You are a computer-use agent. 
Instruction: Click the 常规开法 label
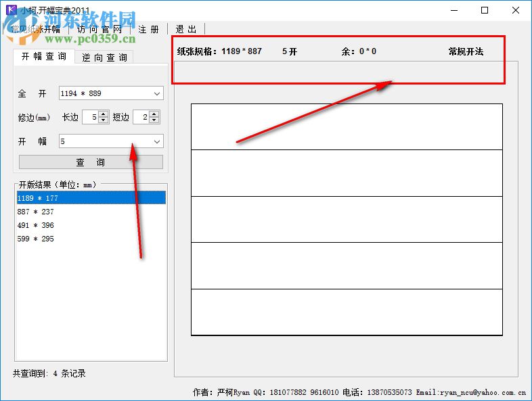click(466, 51)
